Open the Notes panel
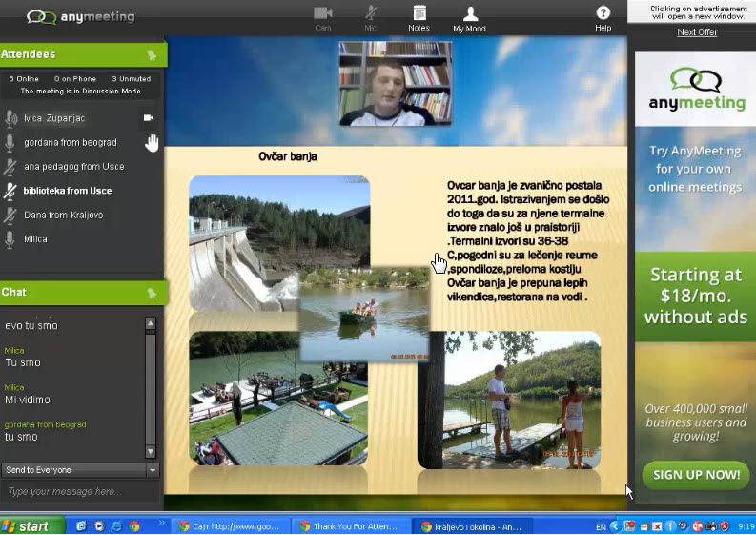 419,17
